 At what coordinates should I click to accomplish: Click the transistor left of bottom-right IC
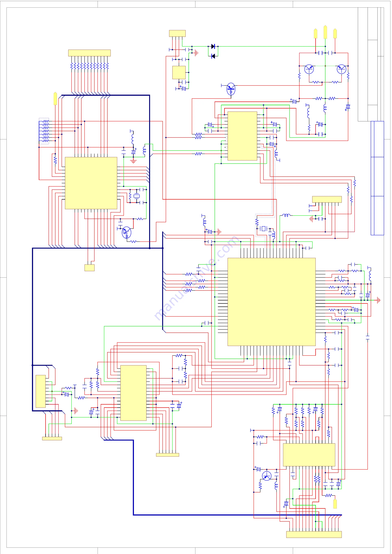[x=267, y=476]
